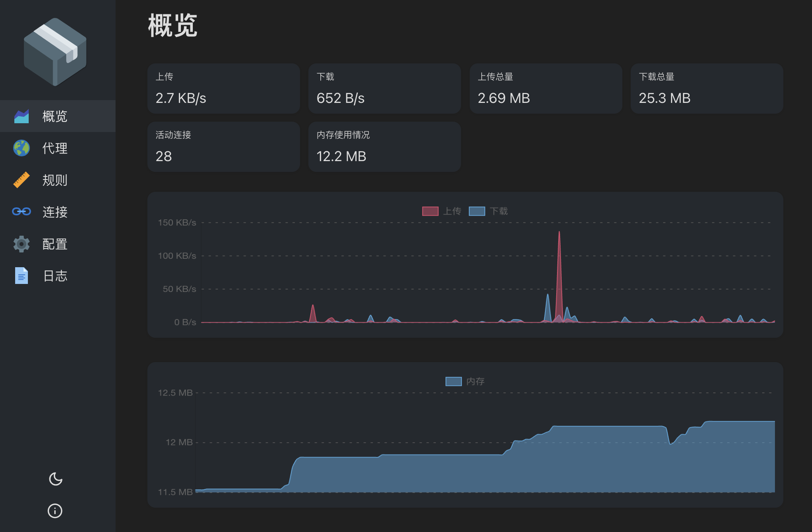812x532 pixels.
Task: Click the gear icon for configuration
Action: [x=21, y=244]
